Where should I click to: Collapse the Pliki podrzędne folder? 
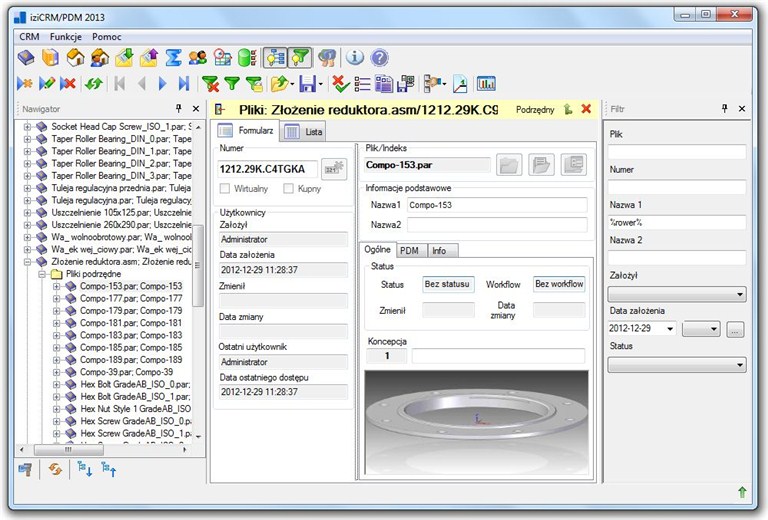(42, 274)
